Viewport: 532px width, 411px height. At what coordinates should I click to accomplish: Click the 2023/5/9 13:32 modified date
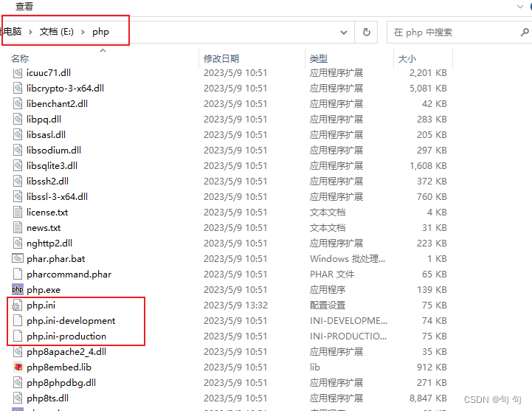[235, 305]
